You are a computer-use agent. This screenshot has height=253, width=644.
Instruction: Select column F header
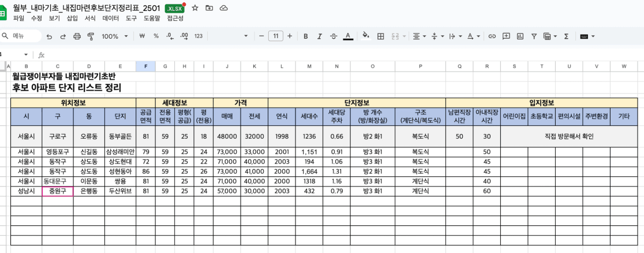tap(146, 66)
